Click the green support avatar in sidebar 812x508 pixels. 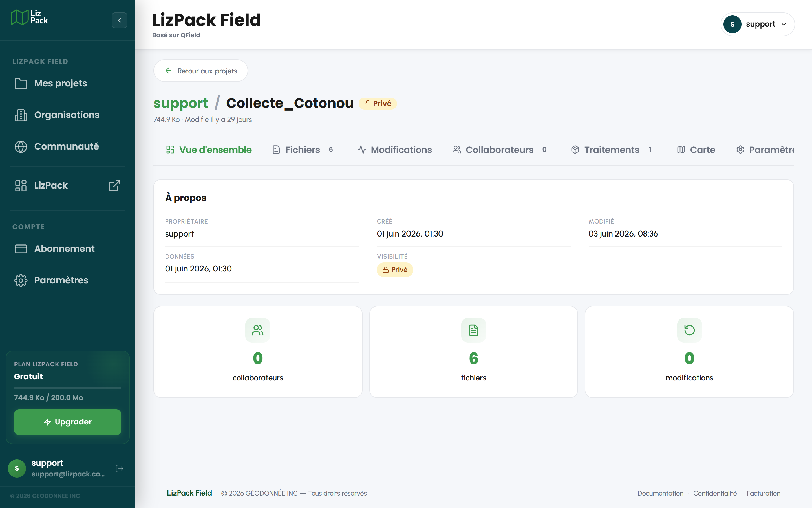coord(17,468)
